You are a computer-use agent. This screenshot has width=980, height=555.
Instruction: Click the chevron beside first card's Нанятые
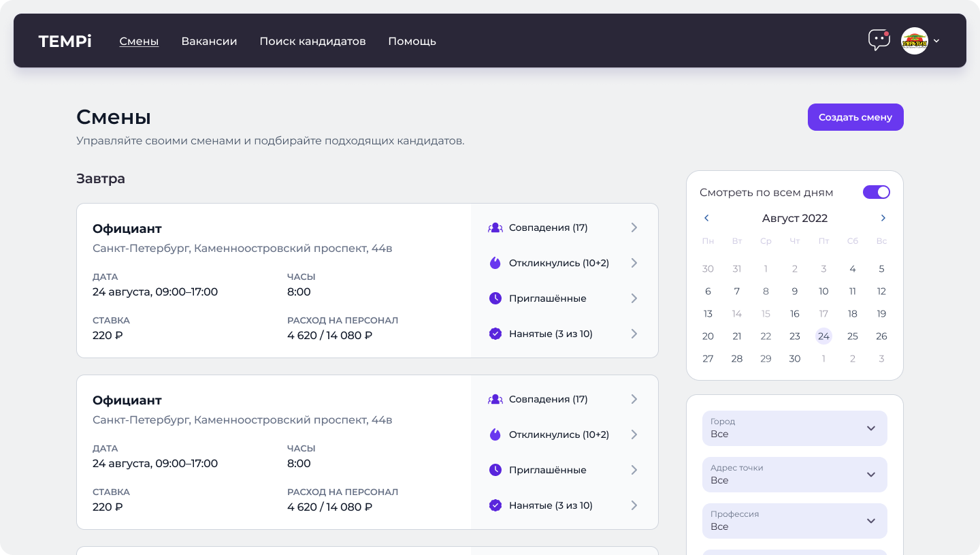634,334
